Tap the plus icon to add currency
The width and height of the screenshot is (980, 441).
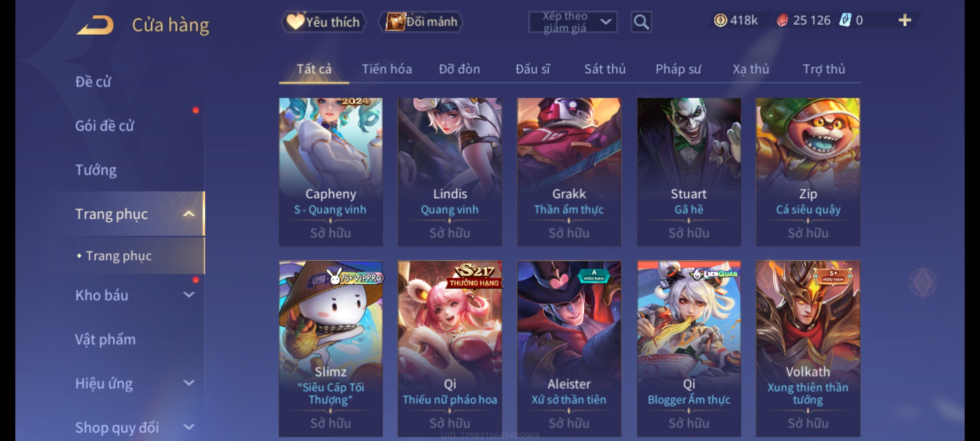(x=905, y=20)
